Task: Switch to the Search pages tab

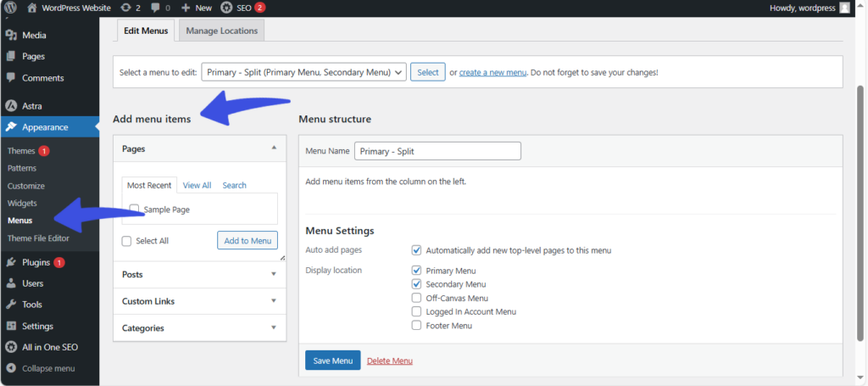Action: pyautogui.click(x=234, y=186)
